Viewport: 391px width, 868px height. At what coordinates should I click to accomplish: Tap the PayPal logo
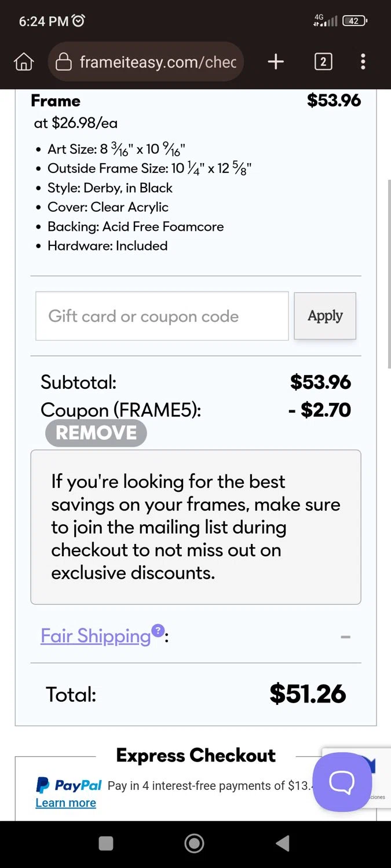coord(69,785)
